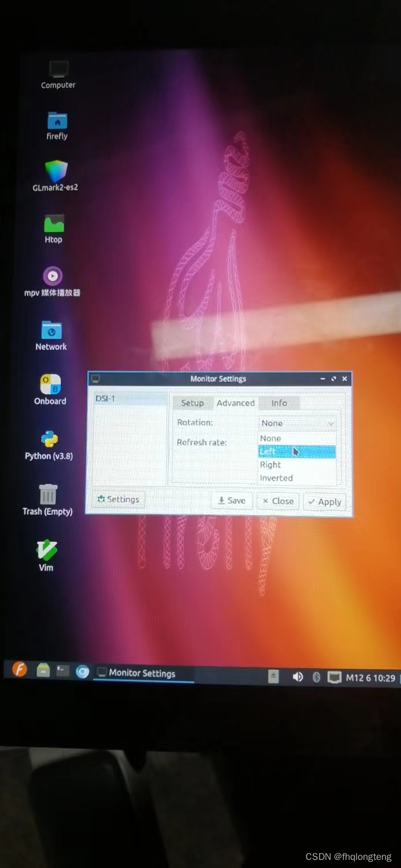Image resolution: width=401 pixels, height=868 pixels.
Task: Select Monitor Settings taskbar window button
Action: click(143, 674)
